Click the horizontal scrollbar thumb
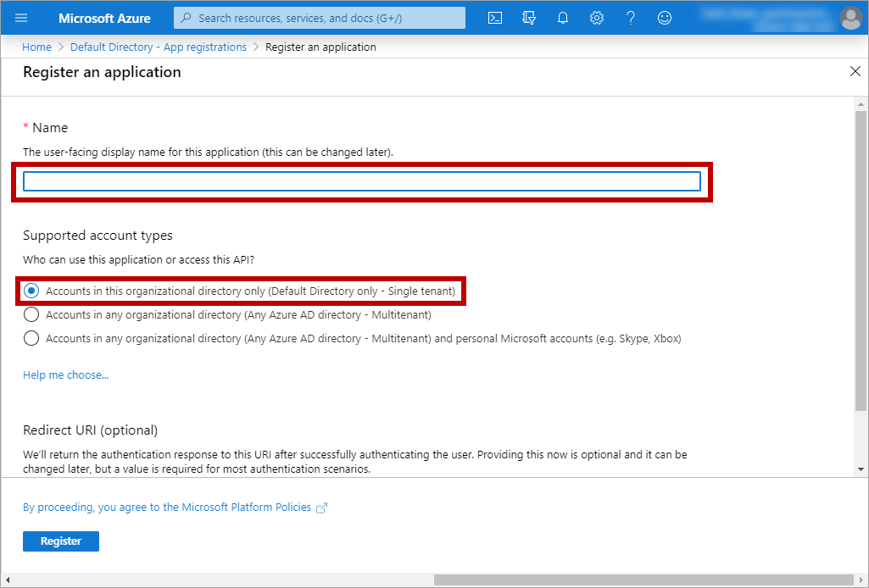The height and width of the screenshot is (588, 869). [643, 580]
